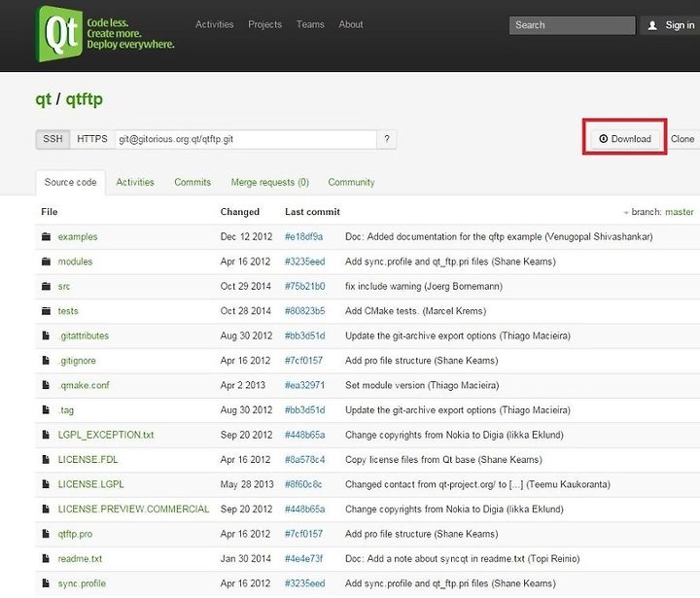Open the modules folder
700x598 pixels.
point(75,262)
